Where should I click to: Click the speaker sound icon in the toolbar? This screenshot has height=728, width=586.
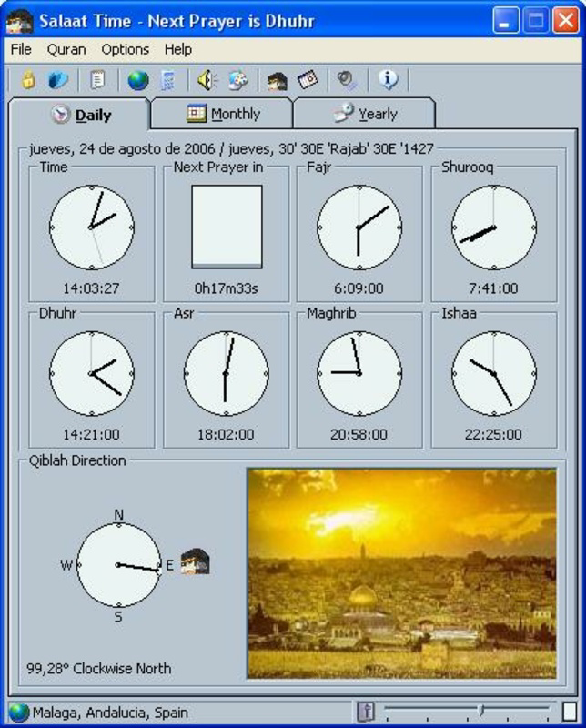coord(207,80)
